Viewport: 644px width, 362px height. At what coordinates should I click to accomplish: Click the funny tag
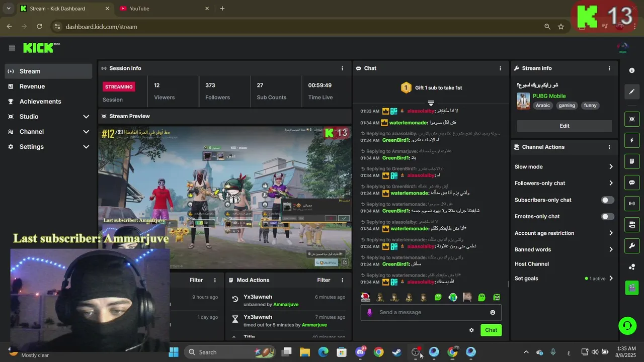pos(590,106)
